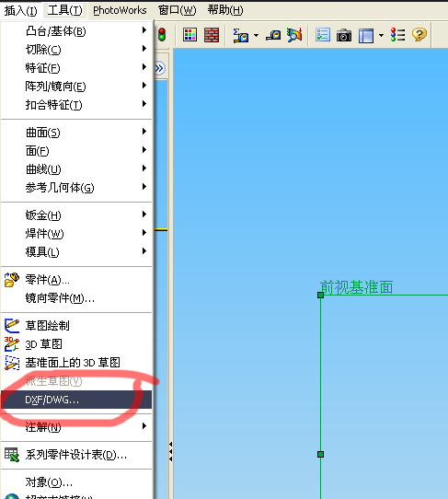The height and width of the screenshot is (499, 448).
Task: Select the Measure tape tool icon
Action: pyautogui.click(x=273, y=35)
